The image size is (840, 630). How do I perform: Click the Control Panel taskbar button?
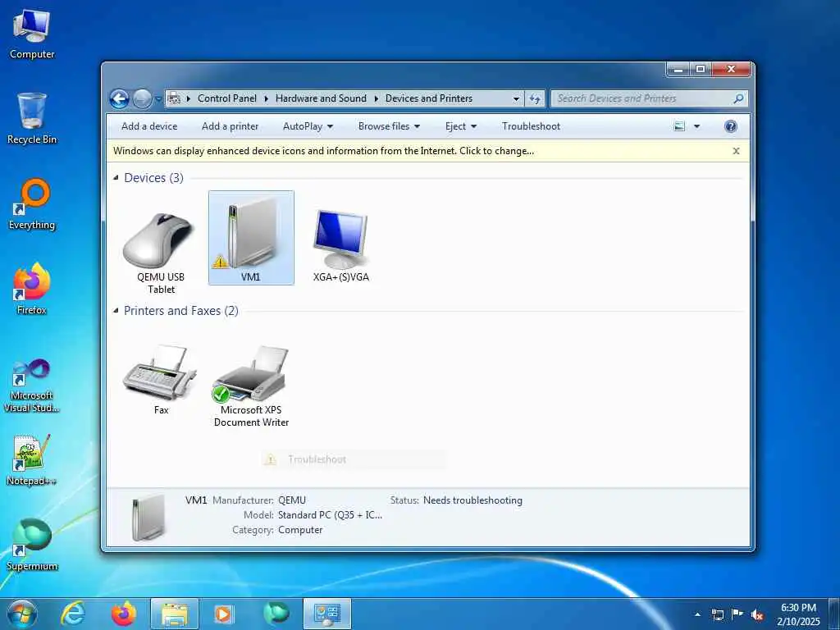(x=327, y=614)
